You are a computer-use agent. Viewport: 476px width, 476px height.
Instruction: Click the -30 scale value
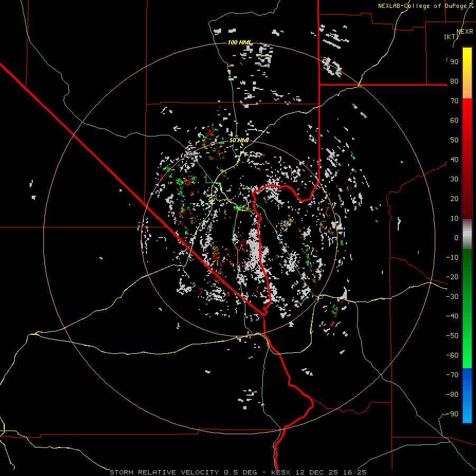(452, 297)
